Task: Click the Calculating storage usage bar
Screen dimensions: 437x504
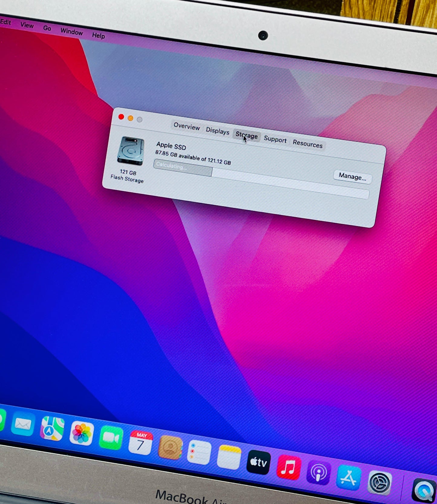Action: [261, 179]
